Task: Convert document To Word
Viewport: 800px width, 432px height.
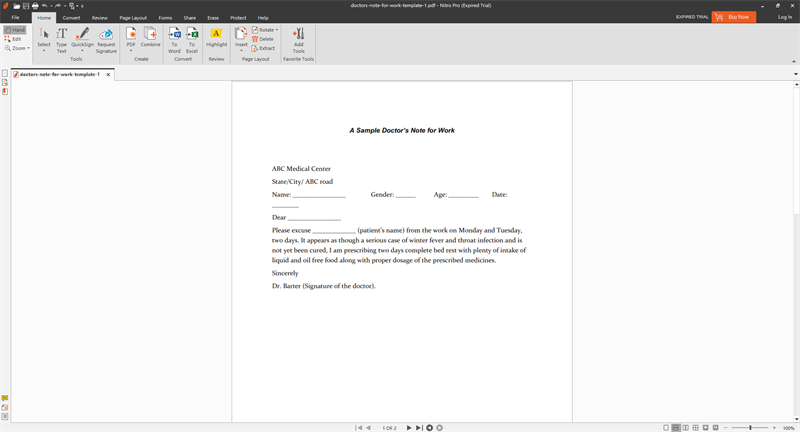Action: (174, 40)
